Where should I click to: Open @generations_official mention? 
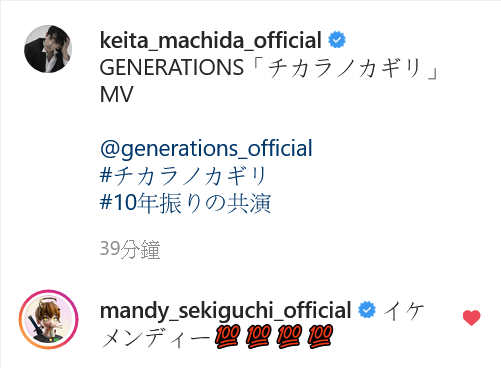point(206,149)
